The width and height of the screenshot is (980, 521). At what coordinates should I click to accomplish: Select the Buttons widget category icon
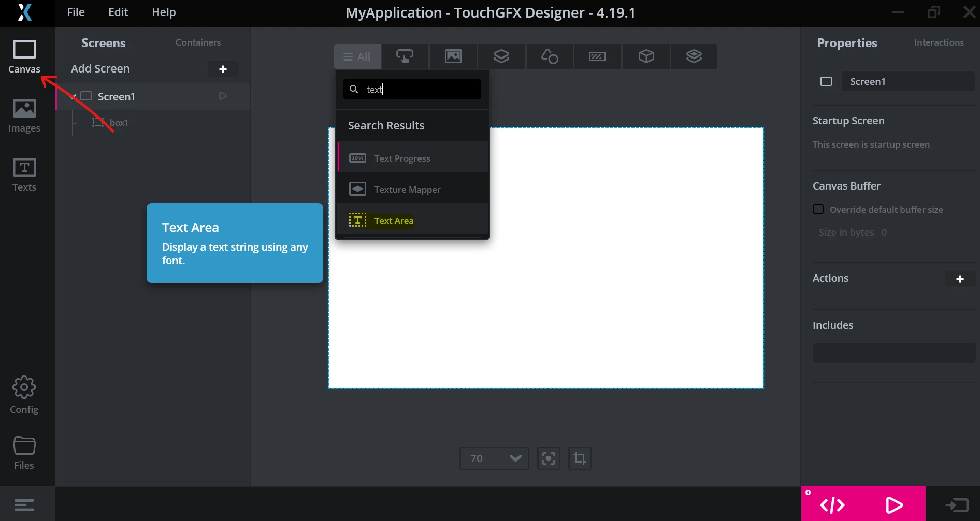(x=405, y=56)
